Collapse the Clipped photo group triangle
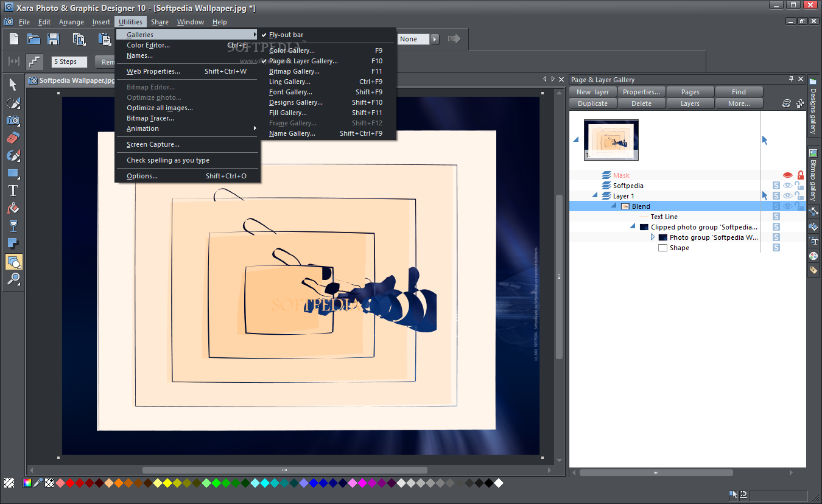This screenshot has height=504, width=822. pyautogui.click(x=633, y=226)
